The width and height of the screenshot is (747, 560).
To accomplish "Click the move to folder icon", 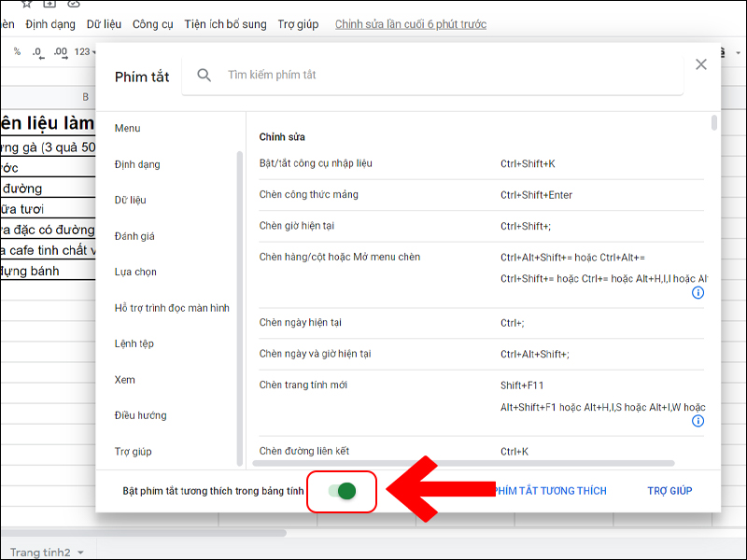I will click(49, 4).
